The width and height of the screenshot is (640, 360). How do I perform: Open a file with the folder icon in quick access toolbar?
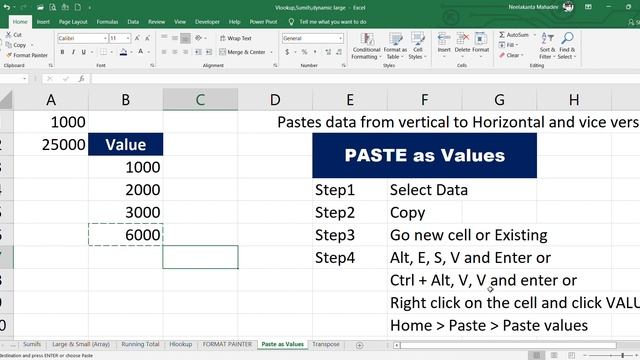tap(40, 7)
